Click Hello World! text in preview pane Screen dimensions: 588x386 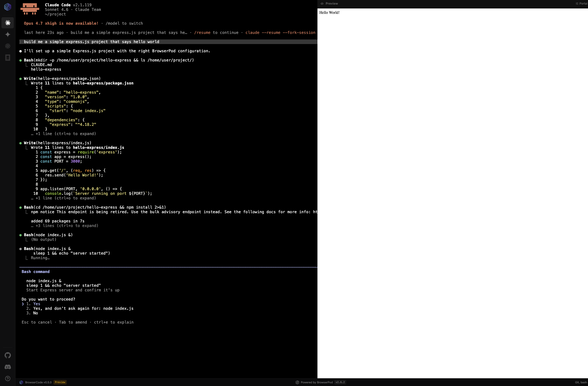pyautogui.click(x=329, y=13)
